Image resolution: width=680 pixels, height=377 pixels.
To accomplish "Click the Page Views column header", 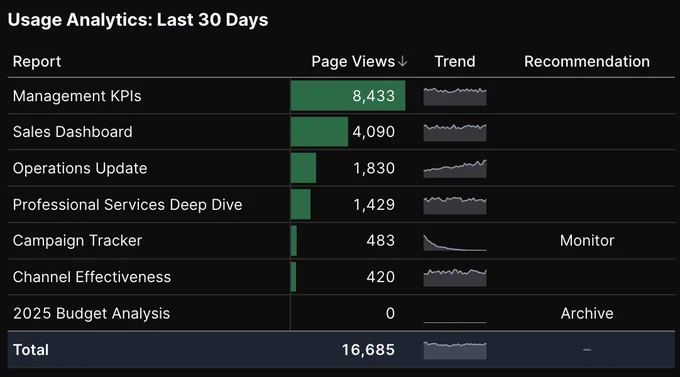I will click(353, 62).
